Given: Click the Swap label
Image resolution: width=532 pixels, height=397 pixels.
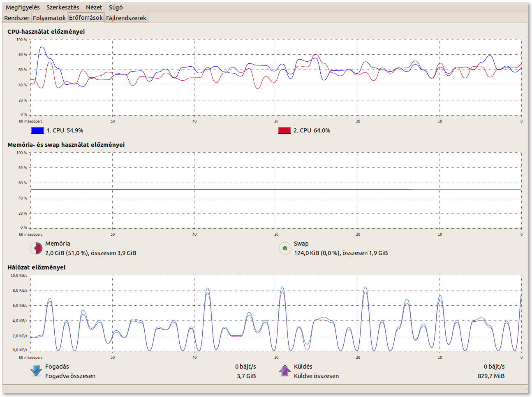Looking at the screenshot, I should pos(301,244).
